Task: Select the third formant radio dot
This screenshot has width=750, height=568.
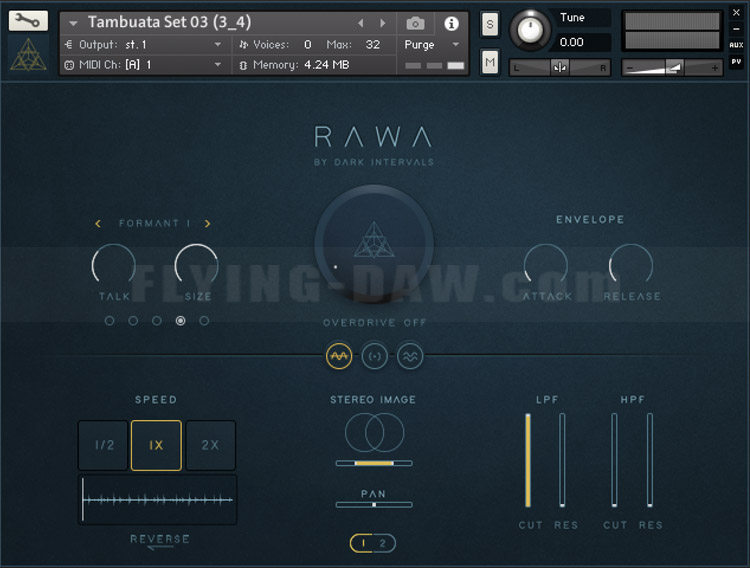Action: tap(157, 321)
